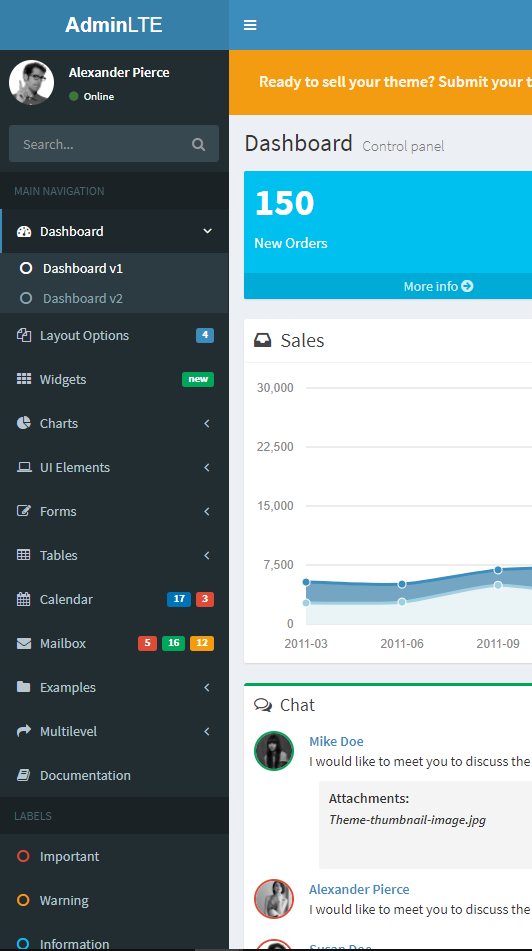Click the Dashboard v2 circle icon

25,298
